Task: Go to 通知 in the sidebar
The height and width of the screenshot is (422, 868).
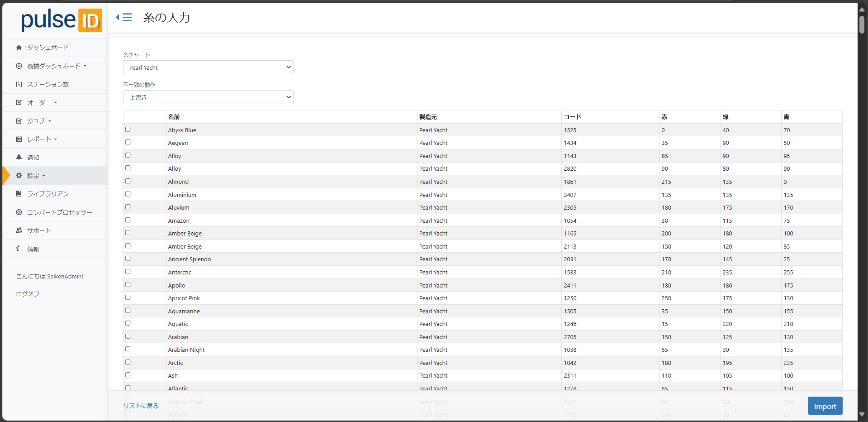Action: (33, 158)
